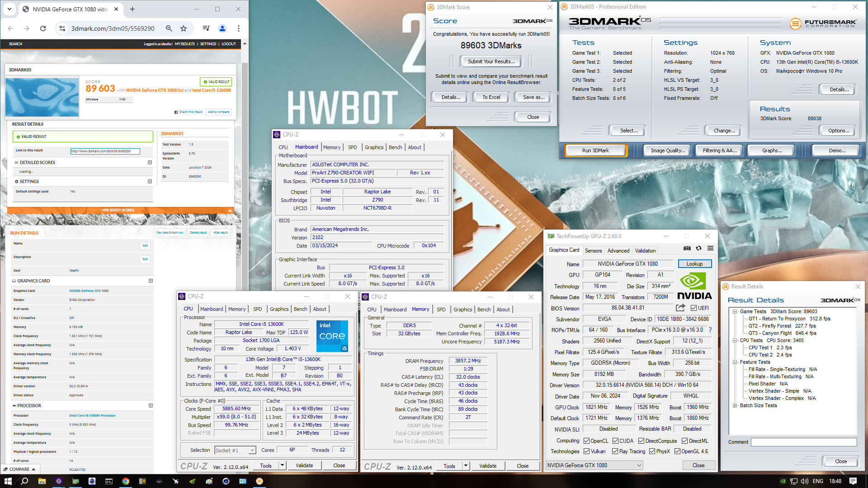868x488 pixels.
Task: Click Chrome icon in taskbar
Action: (126, 481)
